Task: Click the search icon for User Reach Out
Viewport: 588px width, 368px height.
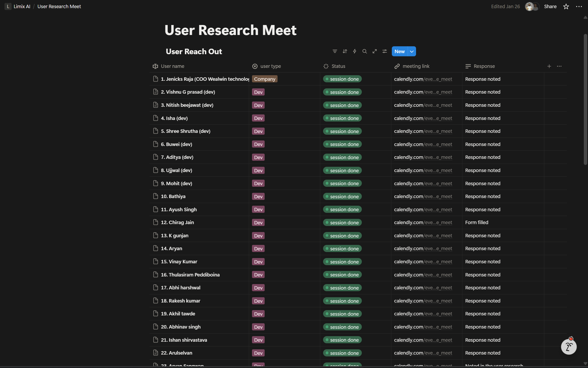Action: coord(365,51)
